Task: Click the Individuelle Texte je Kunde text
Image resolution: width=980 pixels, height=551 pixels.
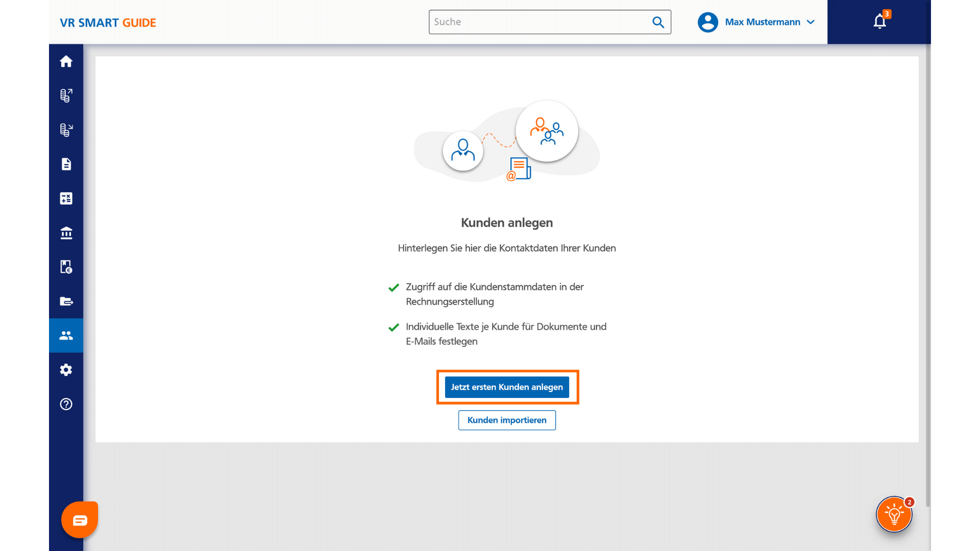Action: click(506, 334)
